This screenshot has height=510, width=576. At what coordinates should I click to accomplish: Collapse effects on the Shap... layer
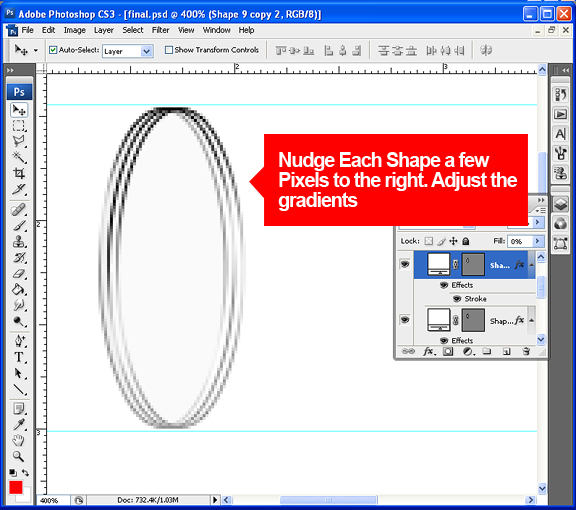coord(531,320)
